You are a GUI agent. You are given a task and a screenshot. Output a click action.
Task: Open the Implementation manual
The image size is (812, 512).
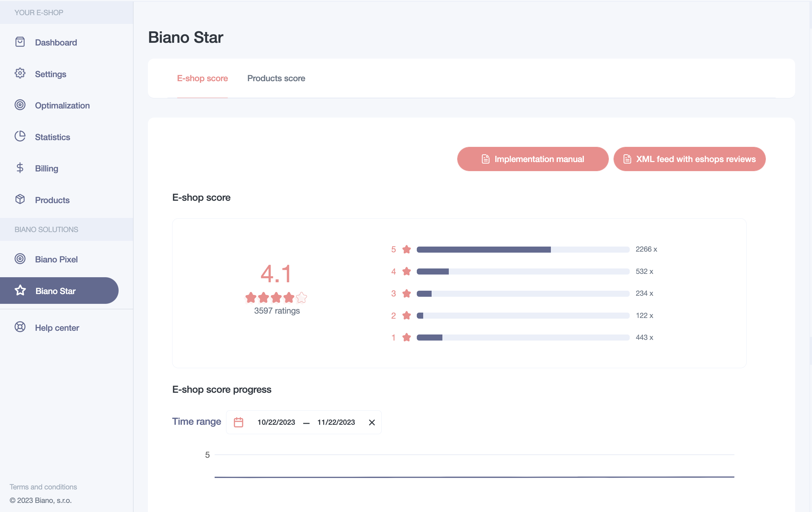point(533,159)
